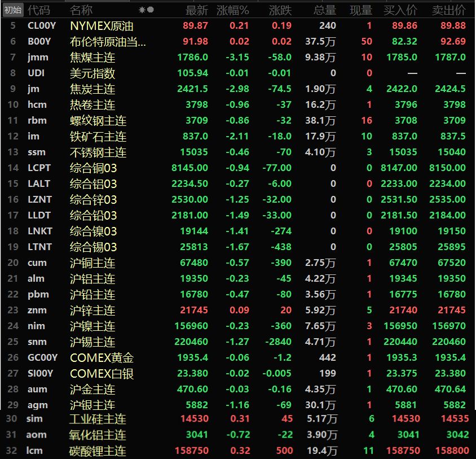Open 布伦特原油 quote row

tap(108, 41)
